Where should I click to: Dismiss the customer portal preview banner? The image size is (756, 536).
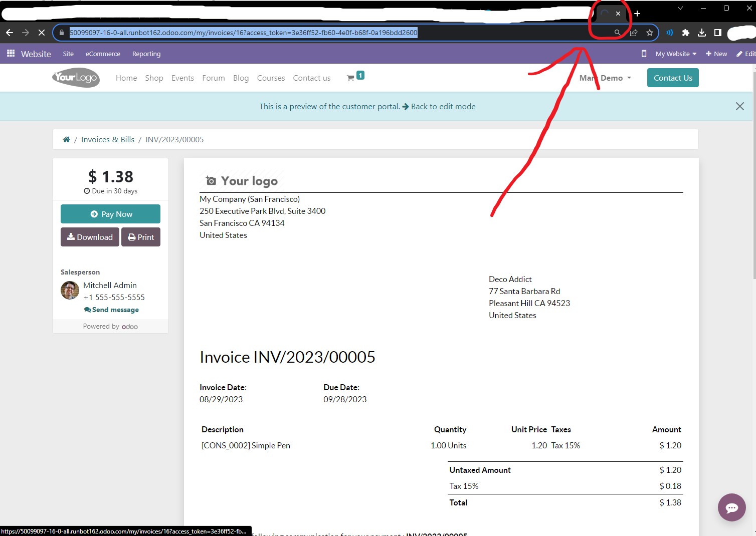tap(740, 106)
